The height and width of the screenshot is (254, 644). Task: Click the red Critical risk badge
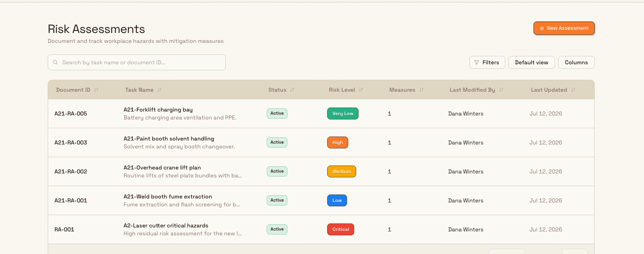click(341, 229)
